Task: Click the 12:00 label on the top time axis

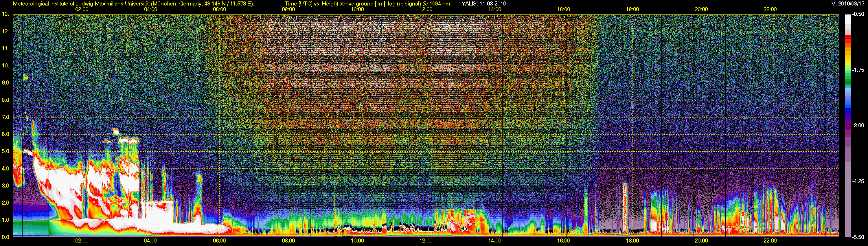Action: point(426,10)
